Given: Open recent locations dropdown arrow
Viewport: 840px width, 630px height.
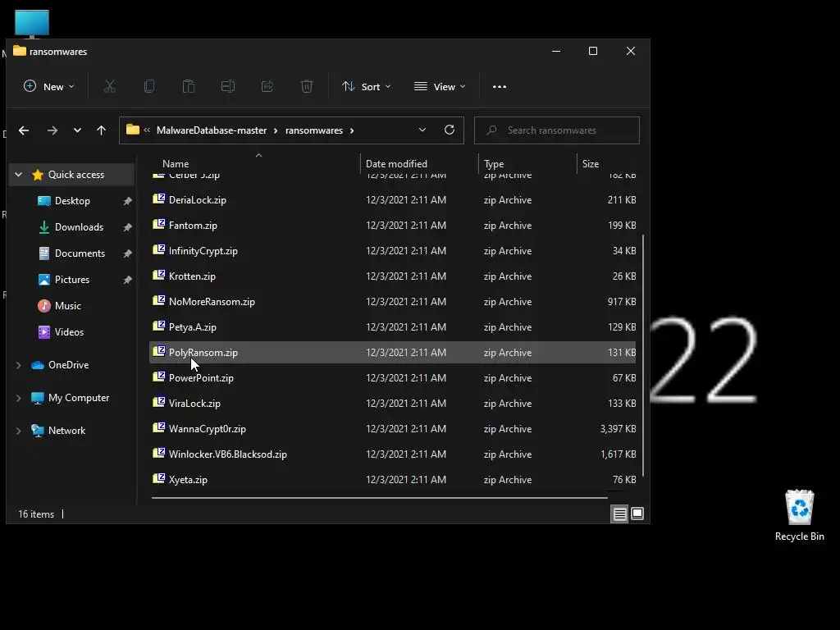Looking at the screenshot, I should (x=77, y=130).
